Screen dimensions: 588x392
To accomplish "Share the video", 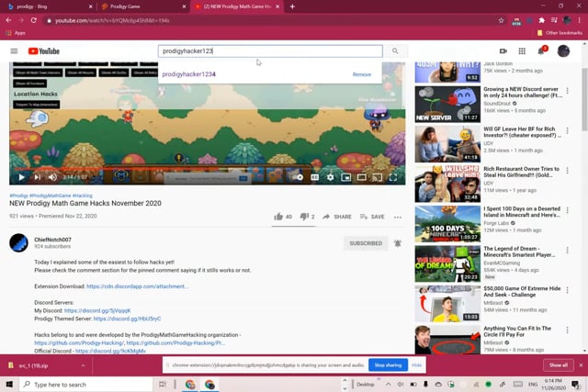I will [x=337, y=217].
